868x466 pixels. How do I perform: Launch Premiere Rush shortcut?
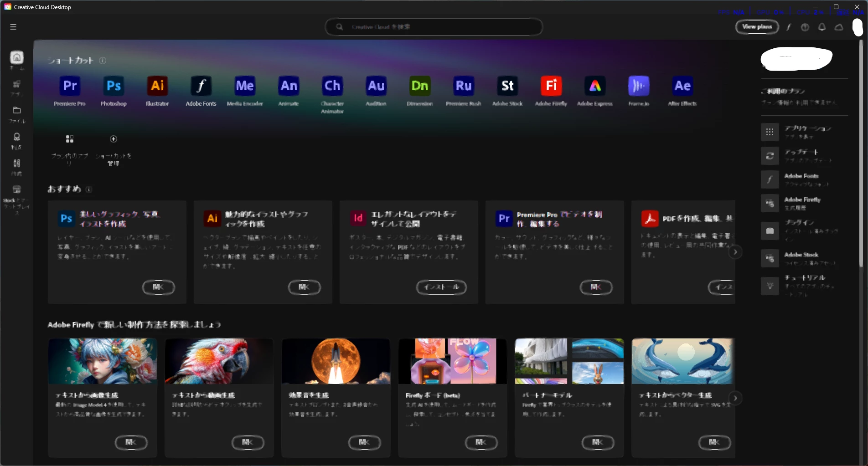(x=464, y=86)
